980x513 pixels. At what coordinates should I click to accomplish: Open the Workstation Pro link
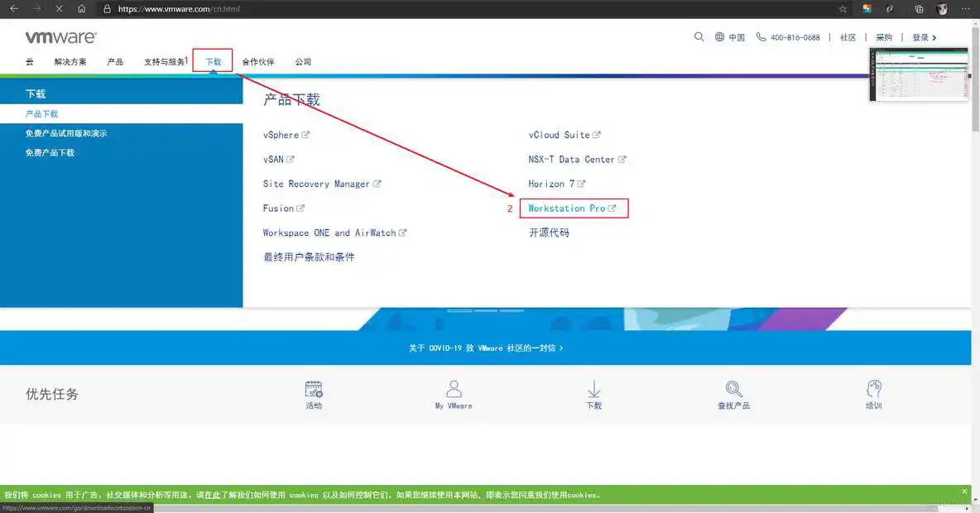[569, 208]
